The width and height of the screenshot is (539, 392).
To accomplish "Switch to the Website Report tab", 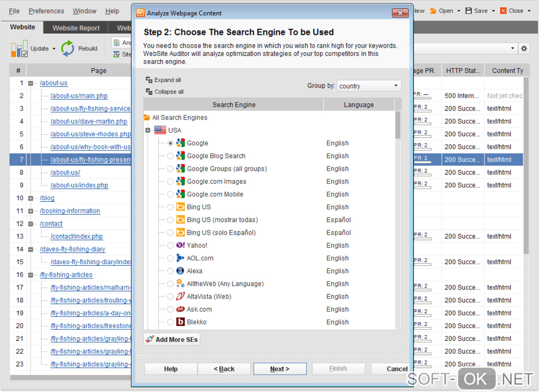I will 76,28.
